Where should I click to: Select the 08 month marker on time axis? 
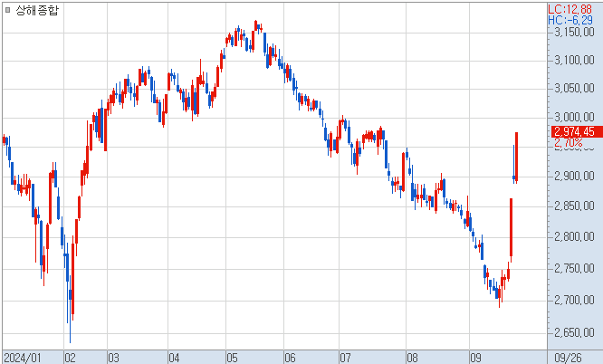(412, 356)
